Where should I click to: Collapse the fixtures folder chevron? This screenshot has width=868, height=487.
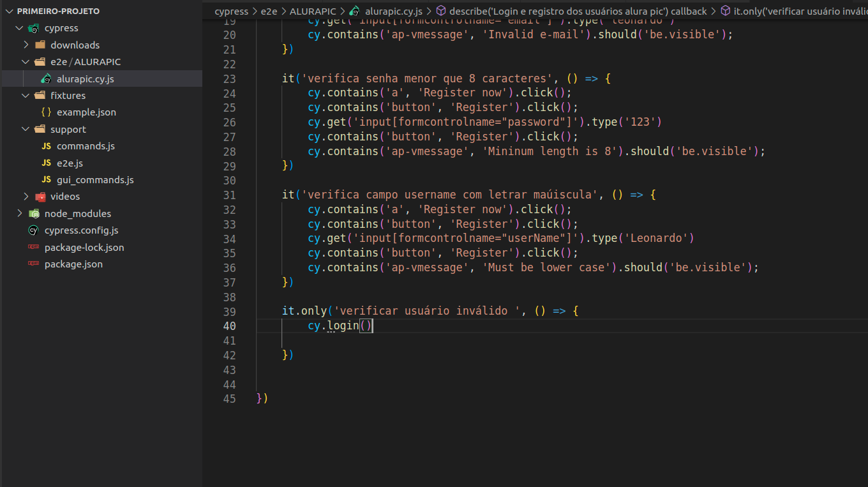coord(26,95)
